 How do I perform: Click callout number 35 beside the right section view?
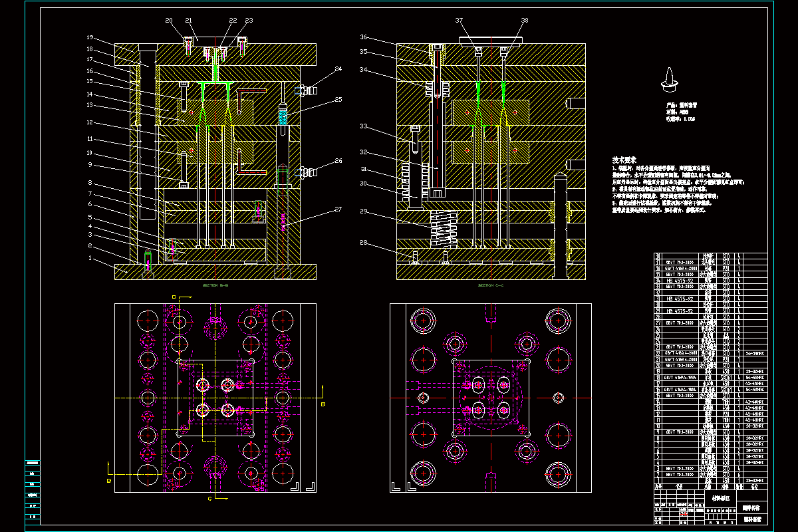click(364, 51)
